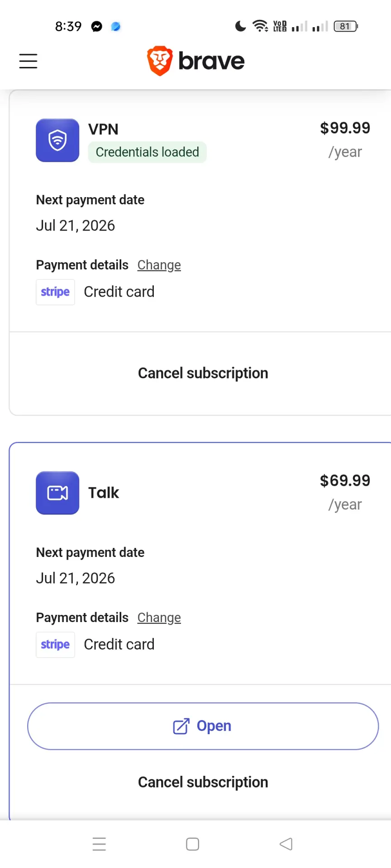Image resolution: width=391 pixels, height=868 pixels.
Task: Cancel the Talk subscription
Action: pyautogui.click(x=203, y=782)
